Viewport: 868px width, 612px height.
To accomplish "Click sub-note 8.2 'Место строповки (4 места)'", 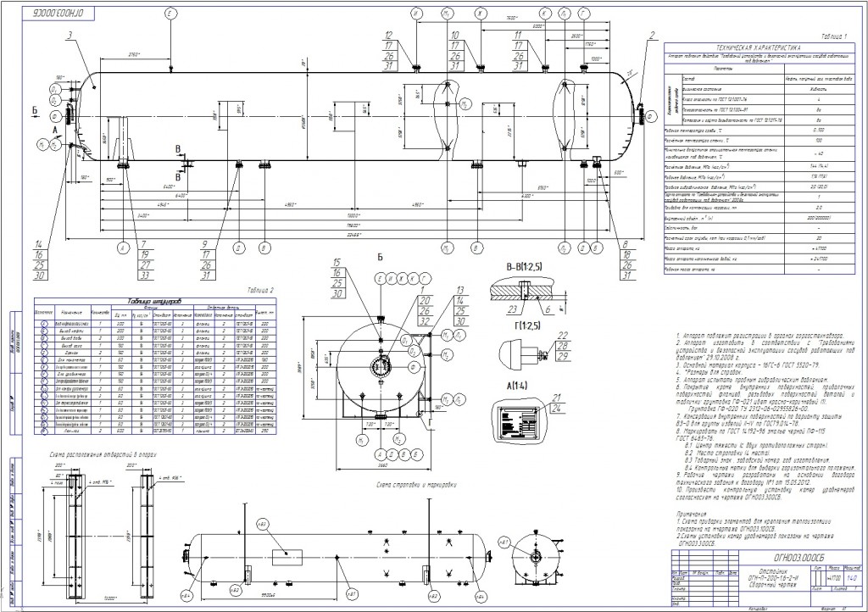I will tap(726, 453).
